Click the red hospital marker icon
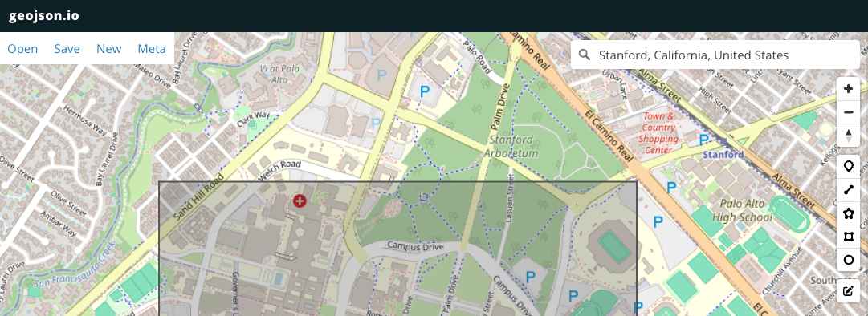The image size is (868, 316). click(x=300, y=201)
